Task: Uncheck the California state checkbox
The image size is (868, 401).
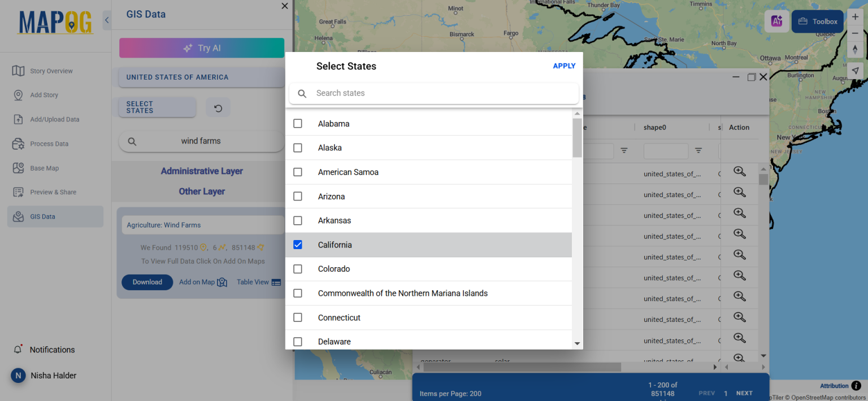Action: [298, 245]
